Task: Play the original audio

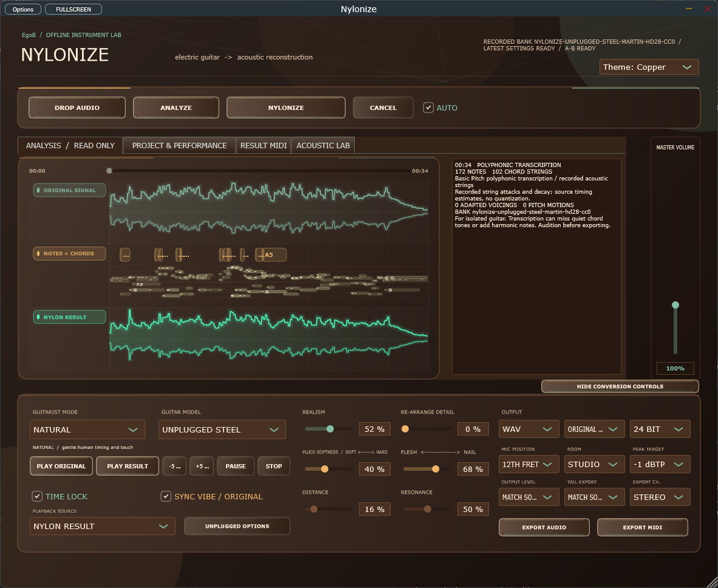Action: [61, 466]
